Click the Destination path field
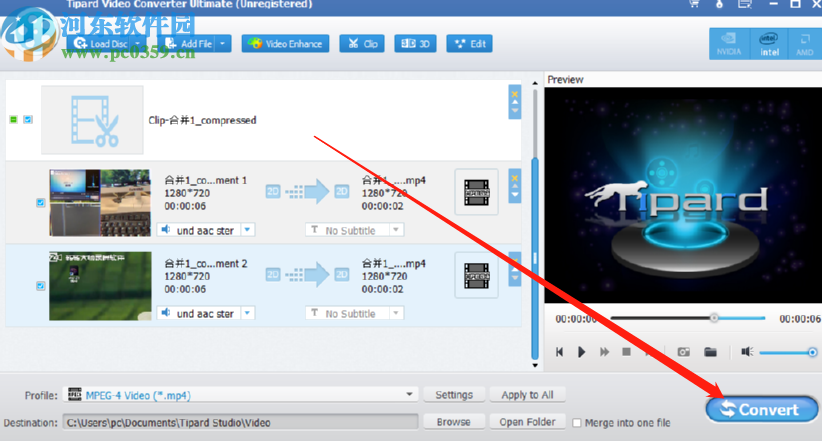Viewport: 822px width, 441px height. pos(241,422)
